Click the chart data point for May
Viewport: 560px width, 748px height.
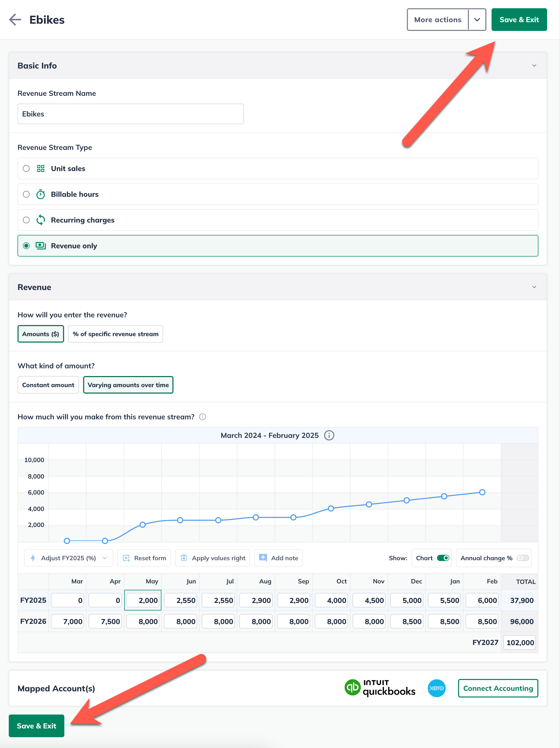click(143, 525)
